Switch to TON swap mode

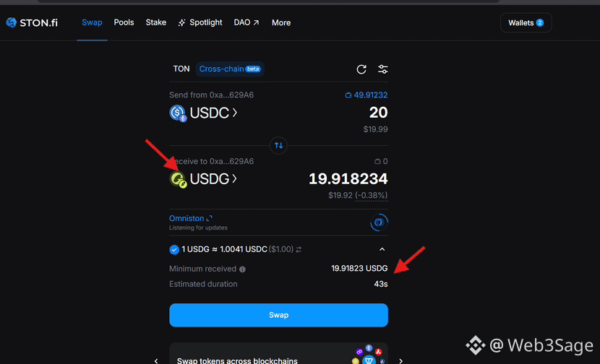click(181, 69)
